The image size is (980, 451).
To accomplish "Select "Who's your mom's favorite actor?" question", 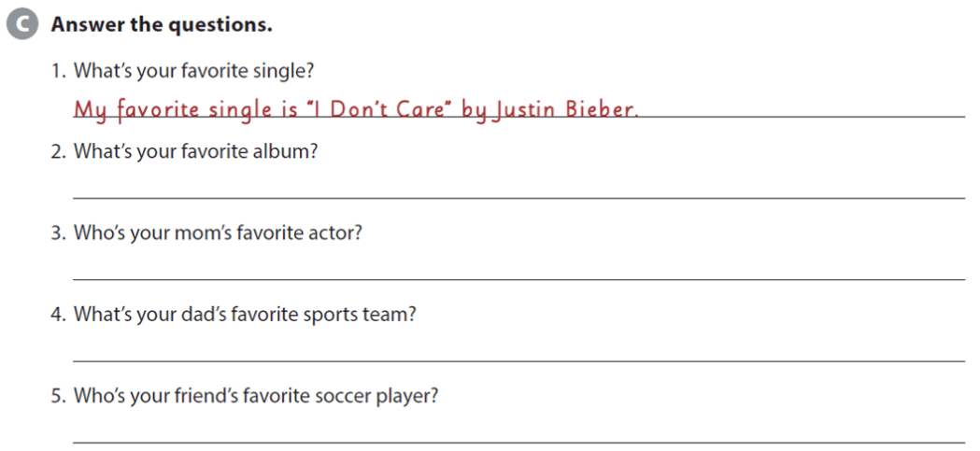I will pos(217,233).
